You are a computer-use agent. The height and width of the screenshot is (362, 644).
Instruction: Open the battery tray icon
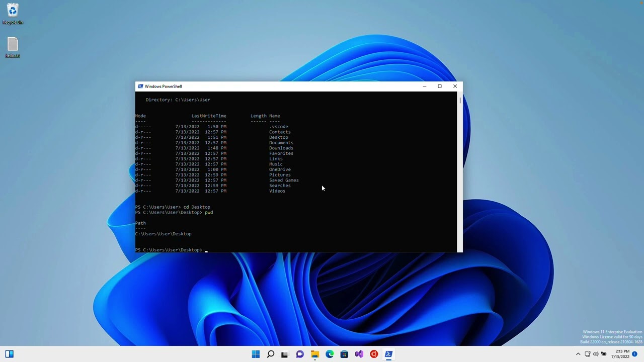604,354
